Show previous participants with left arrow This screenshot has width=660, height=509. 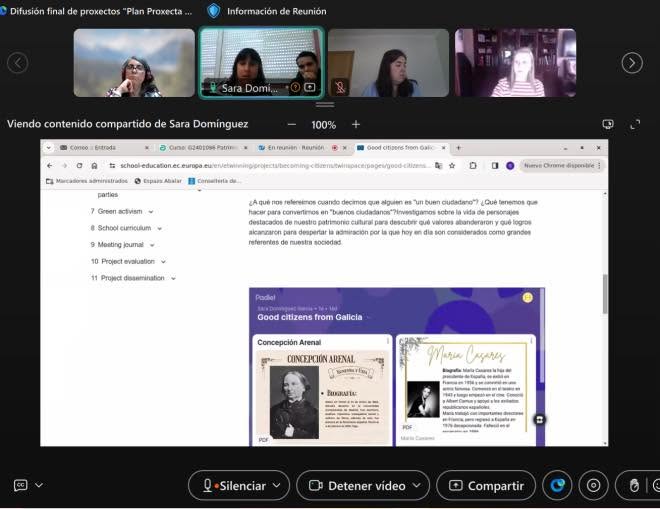18,63
